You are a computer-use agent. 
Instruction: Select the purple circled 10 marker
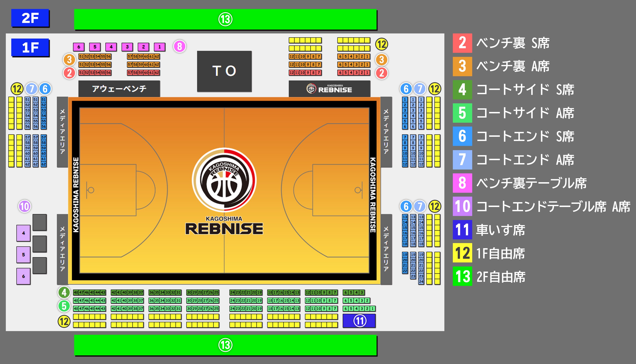click(x=24, y=206)
